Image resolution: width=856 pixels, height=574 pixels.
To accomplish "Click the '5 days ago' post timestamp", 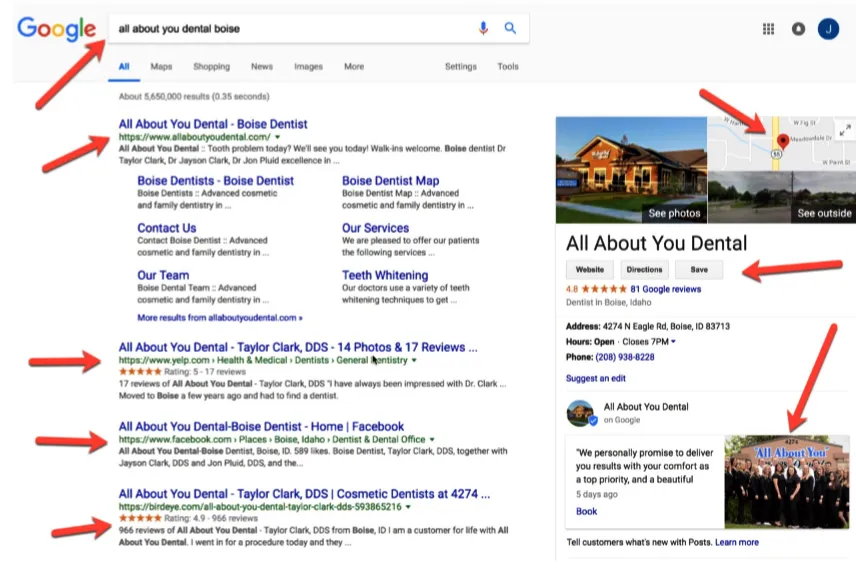I will [x=597, y=494].
